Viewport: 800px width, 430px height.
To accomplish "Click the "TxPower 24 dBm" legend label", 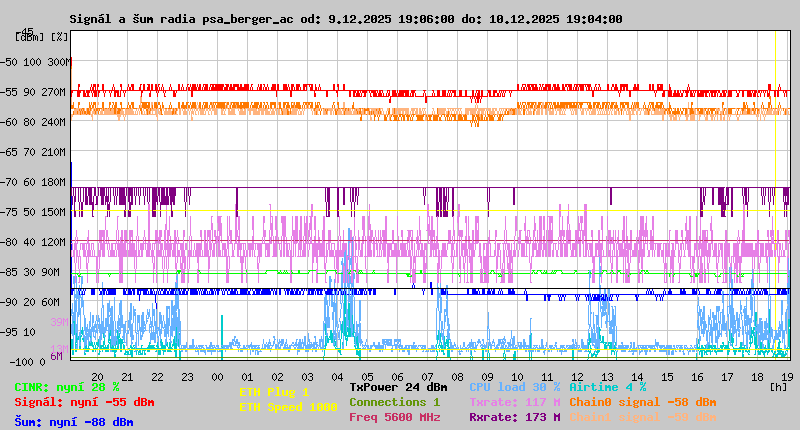I will click(398, 387).
